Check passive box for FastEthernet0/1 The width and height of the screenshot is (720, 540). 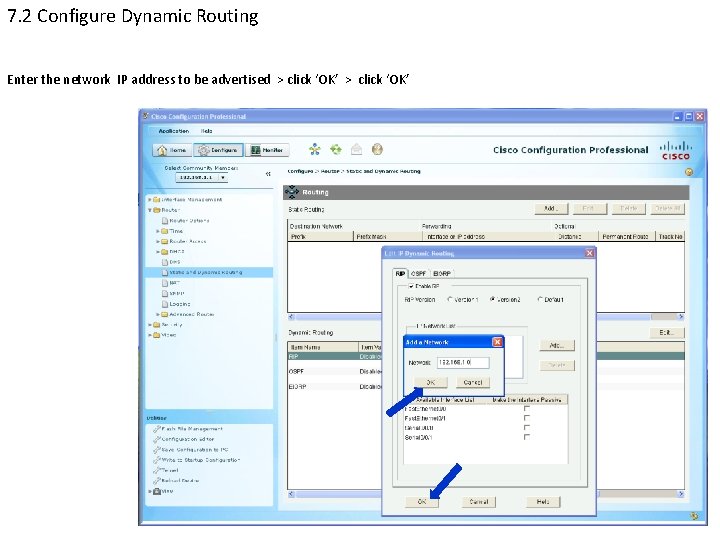[x=527, y=418]
